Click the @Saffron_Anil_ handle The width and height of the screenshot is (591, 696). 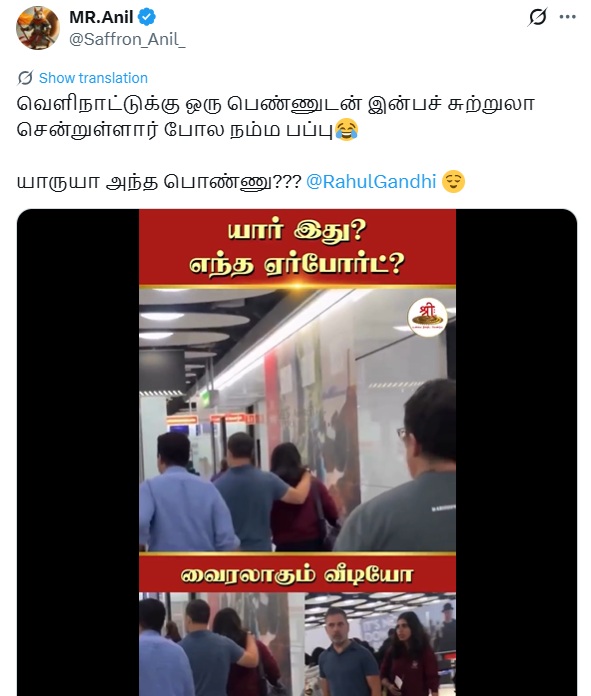pos(127,40)
